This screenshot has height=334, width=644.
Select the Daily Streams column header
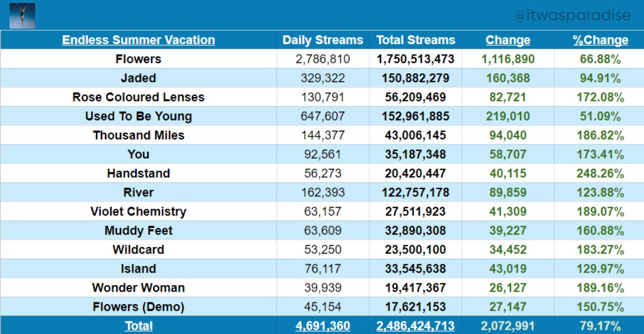pyautogui.click(x=323, y=40)
